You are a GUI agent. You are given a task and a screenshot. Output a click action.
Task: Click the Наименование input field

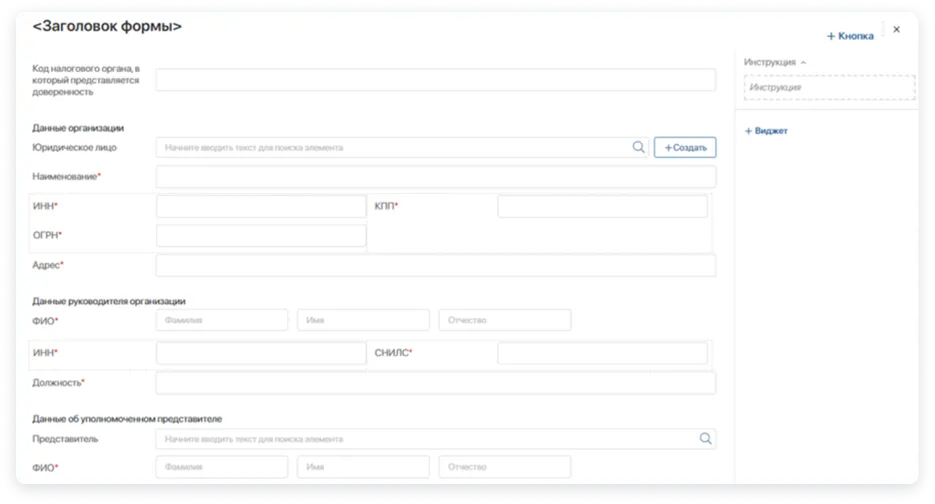tap(435, 177)
